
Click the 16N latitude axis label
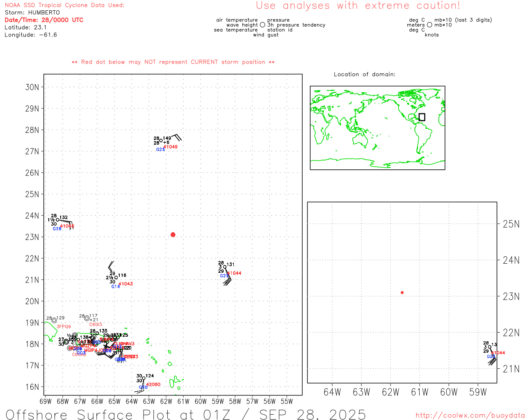tap(32, 387)
